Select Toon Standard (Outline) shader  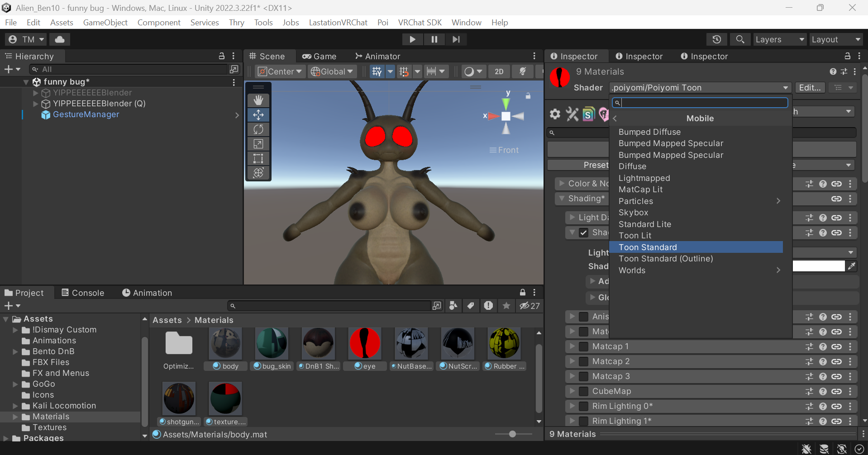click(x=696, y=259)
